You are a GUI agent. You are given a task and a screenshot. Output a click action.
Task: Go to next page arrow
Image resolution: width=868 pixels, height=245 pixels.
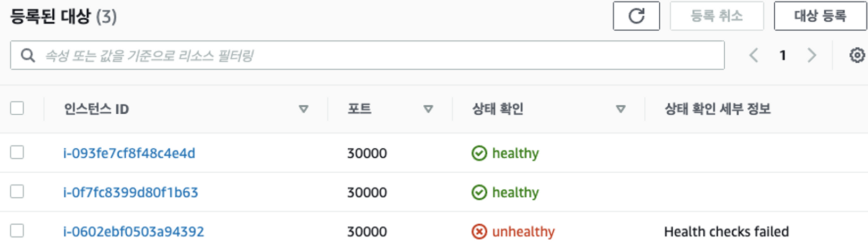click(x=812, y=55)
